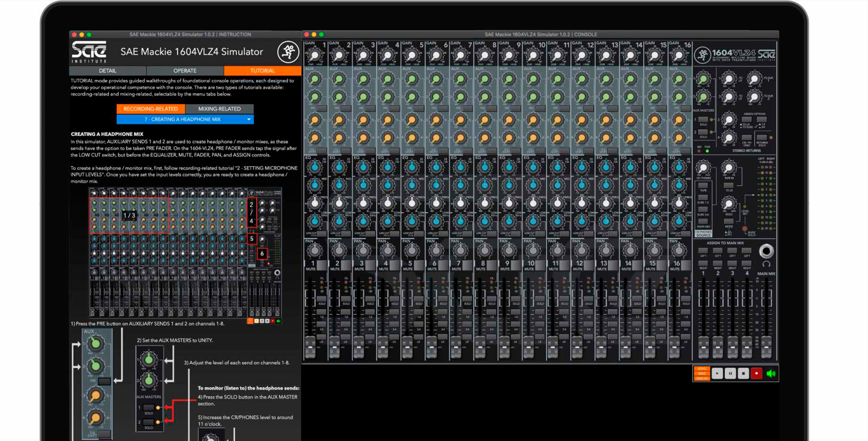868x441 pixels.
Task: Click the channel 16 fader cap
Action: tap(674, 347)
